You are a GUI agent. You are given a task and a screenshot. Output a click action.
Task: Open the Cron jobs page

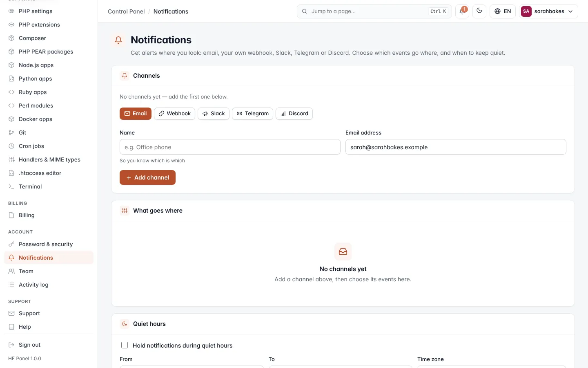[x=49, y=146]
